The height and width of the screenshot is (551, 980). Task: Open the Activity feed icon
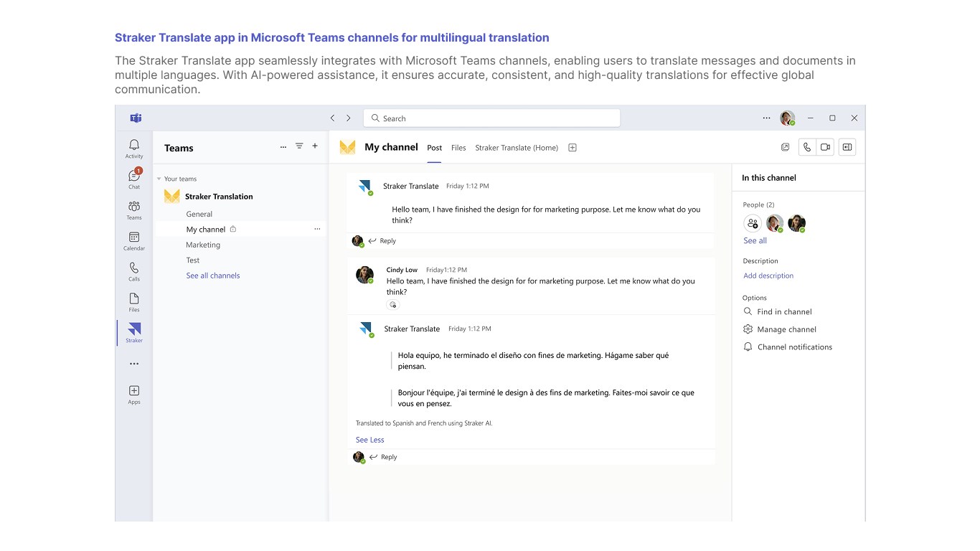(x=134, y=149)
